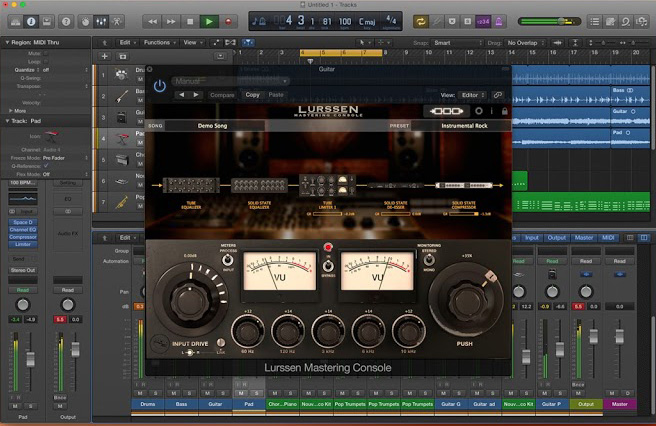Collapse the Track Pad inspector section

pyautogui.click(x=7, y=121)
